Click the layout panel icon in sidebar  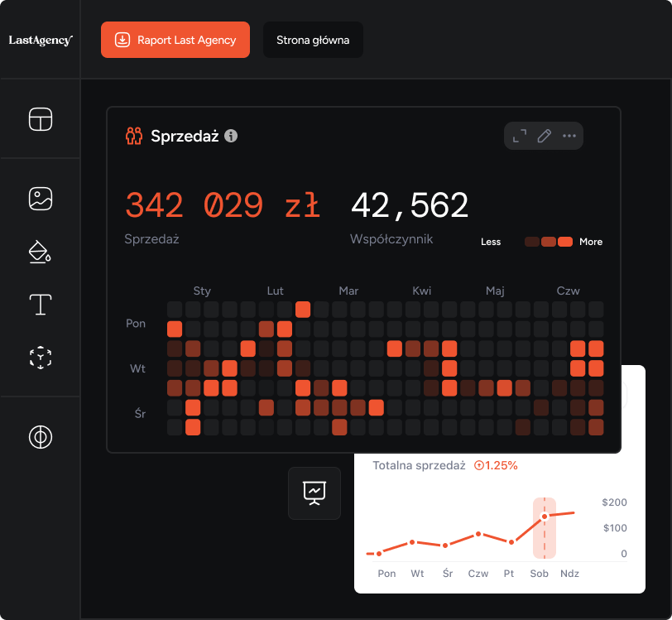(x=41, y=119)
